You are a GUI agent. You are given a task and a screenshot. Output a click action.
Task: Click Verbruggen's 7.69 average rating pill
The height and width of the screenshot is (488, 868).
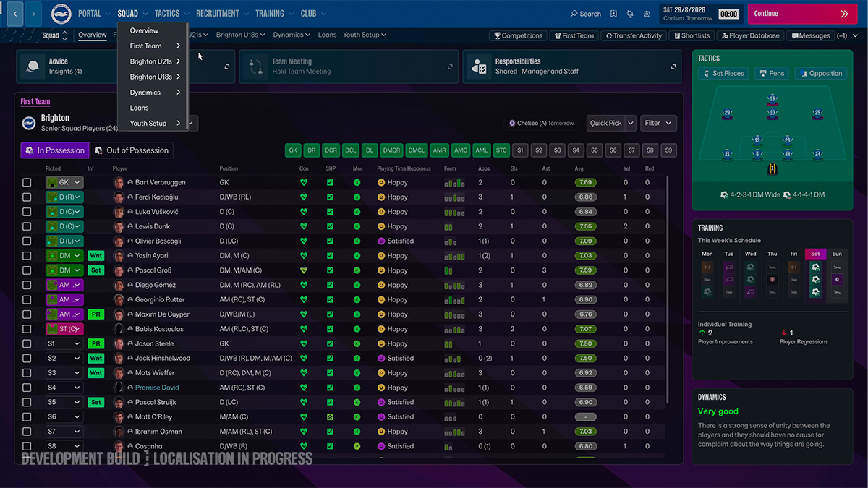[x=586, y=183]
